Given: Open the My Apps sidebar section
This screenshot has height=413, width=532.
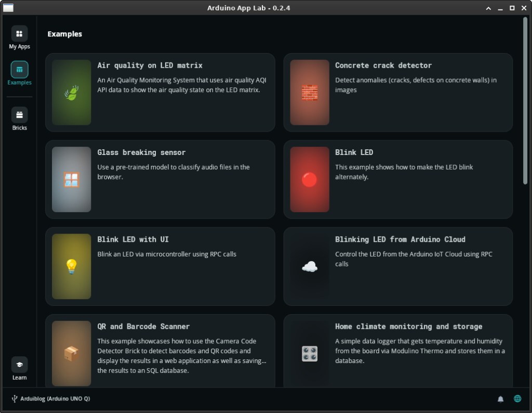Looking at the screenshot, I should pyautogui.click(x=19, y=34).
